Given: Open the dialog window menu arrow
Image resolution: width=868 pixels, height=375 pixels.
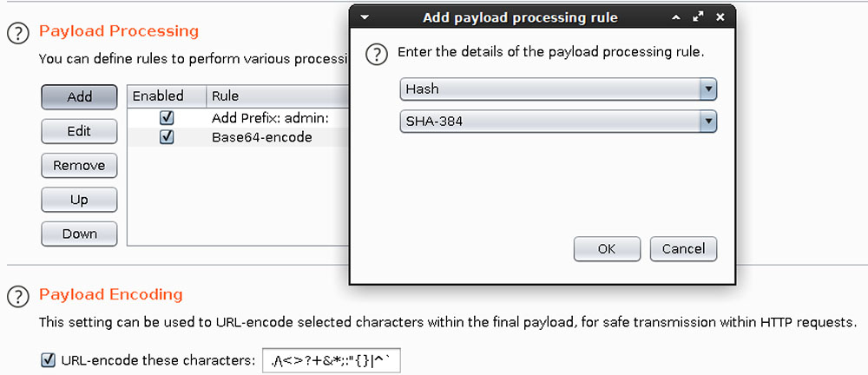Looking at the screenshot, I should coord(364,17).
